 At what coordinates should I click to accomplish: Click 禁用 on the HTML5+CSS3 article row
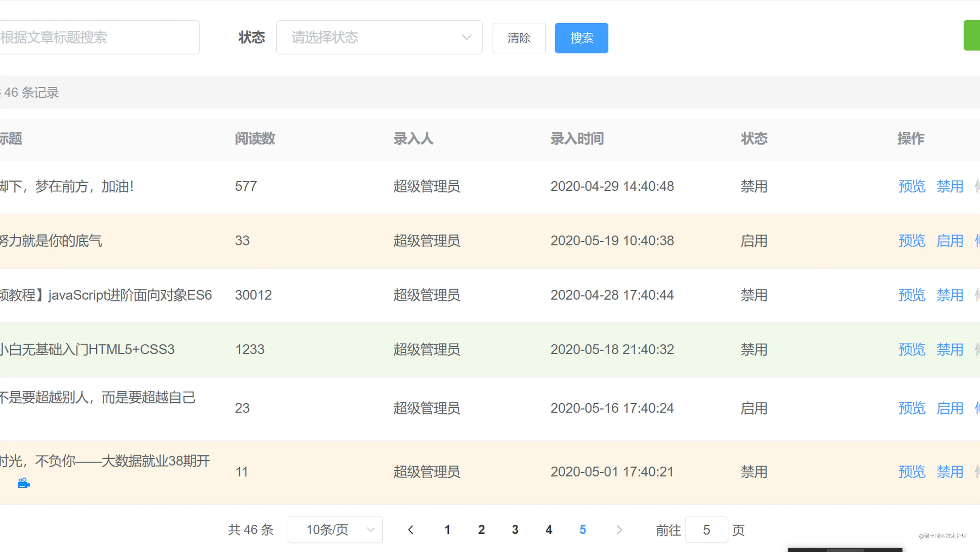coord(949,349)
